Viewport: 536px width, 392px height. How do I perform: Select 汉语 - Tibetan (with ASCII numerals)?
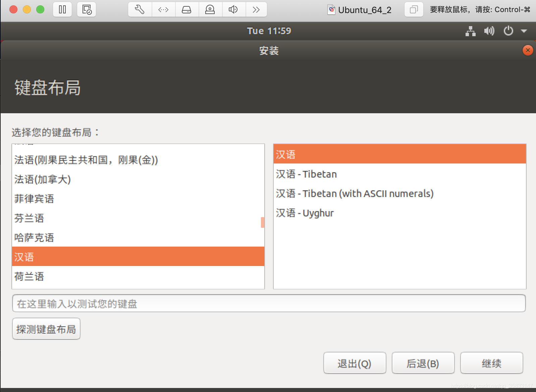(x=399, y=193)
